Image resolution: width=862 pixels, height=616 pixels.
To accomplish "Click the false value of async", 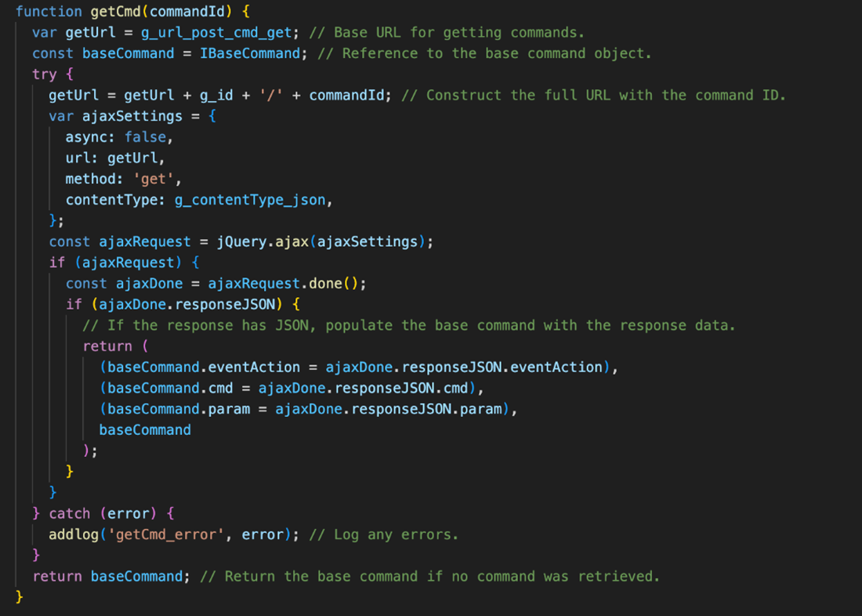I will (x=145, y=137).
